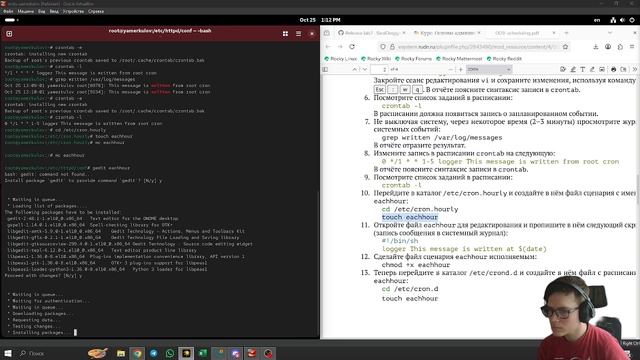Open WhatsApp from taskbar
This screenshot has width=640, height=360.
(x=170, y=353)
